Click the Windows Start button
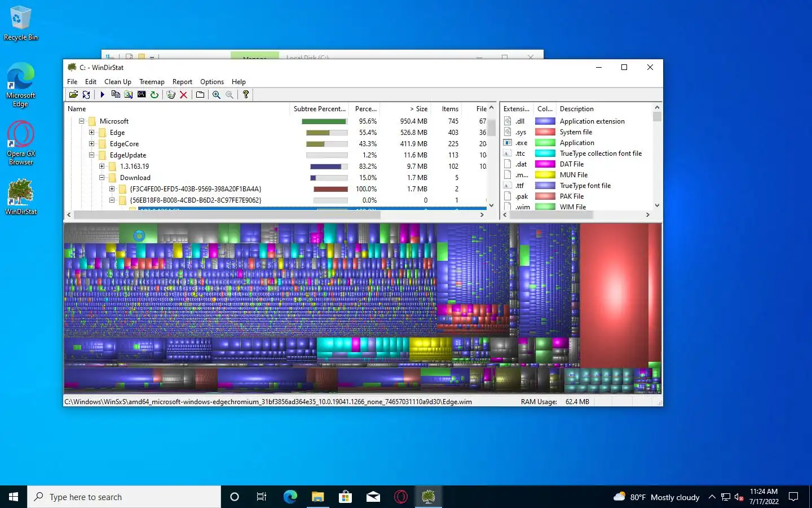This screenshot has width=812, height=508. pos(14,497)
